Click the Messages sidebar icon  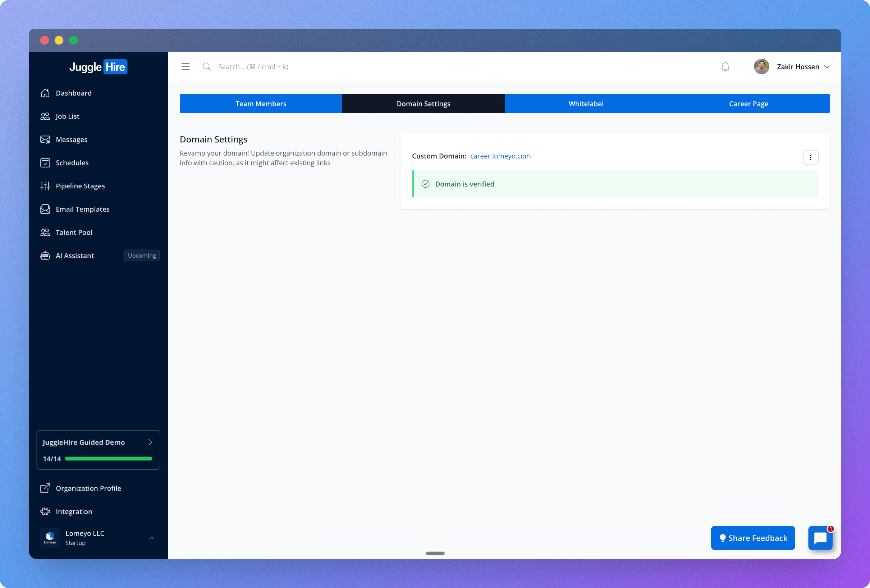[x=47, y=139]
